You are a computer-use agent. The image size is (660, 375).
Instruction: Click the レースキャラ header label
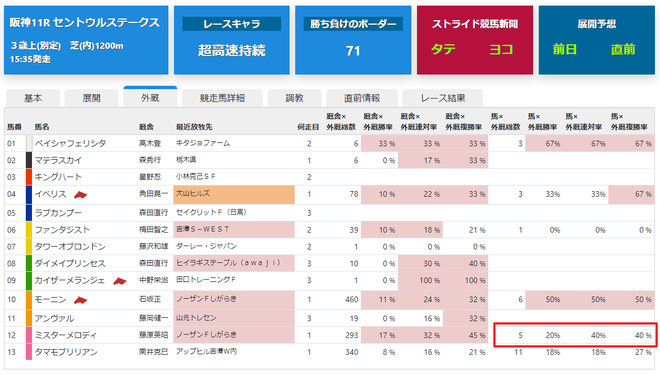coord(232,24)
